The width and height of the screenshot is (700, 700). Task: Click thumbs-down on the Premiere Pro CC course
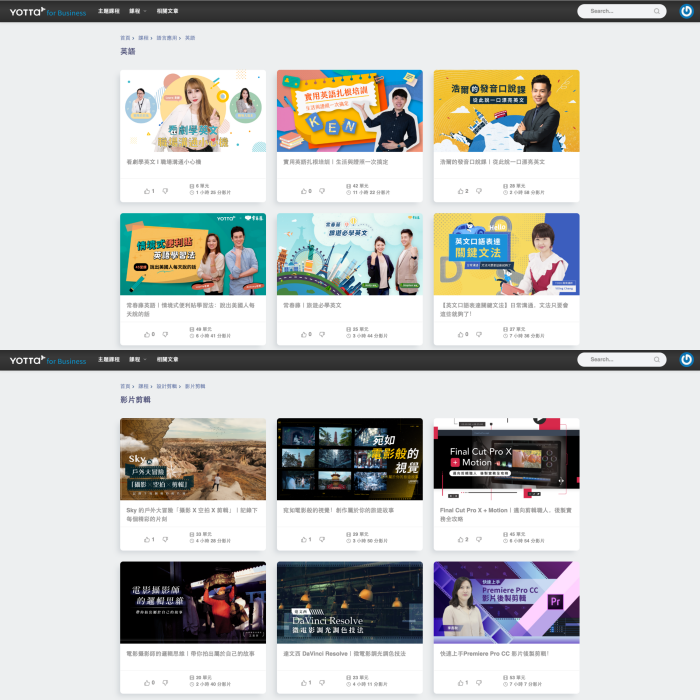click(477, 683)
